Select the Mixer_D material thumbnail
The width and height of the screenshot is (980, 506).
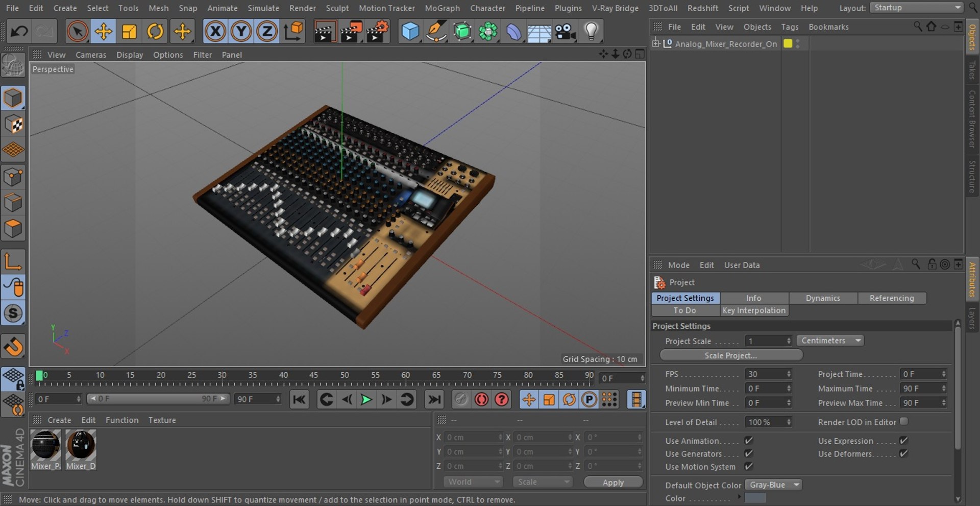tap(81, 450)
